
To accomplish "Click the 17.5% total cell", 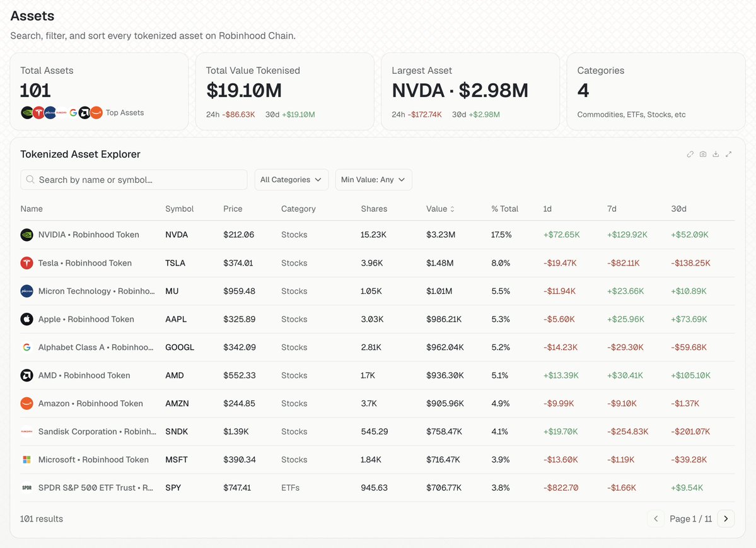I will coord(501,235).
